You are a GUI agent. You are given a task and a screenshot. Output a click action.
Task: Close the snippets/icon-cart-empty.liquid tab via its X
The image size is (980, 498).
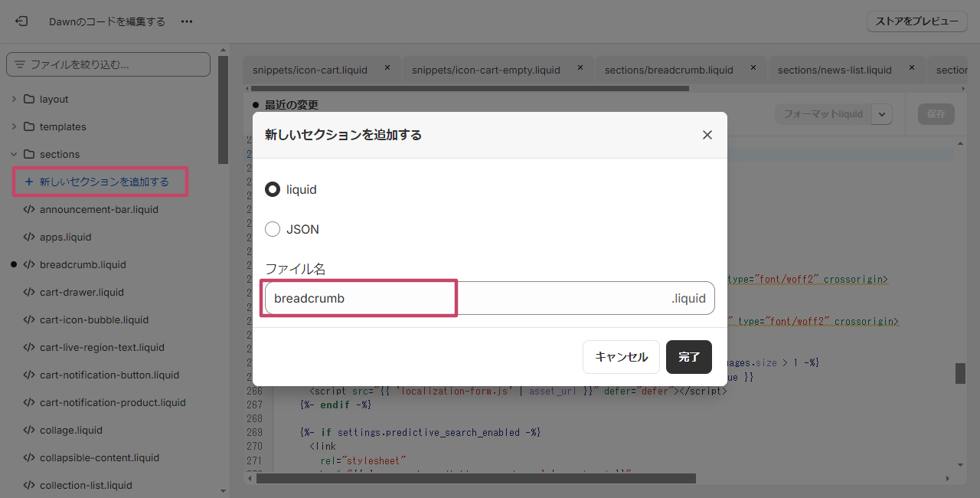point(580,67)
